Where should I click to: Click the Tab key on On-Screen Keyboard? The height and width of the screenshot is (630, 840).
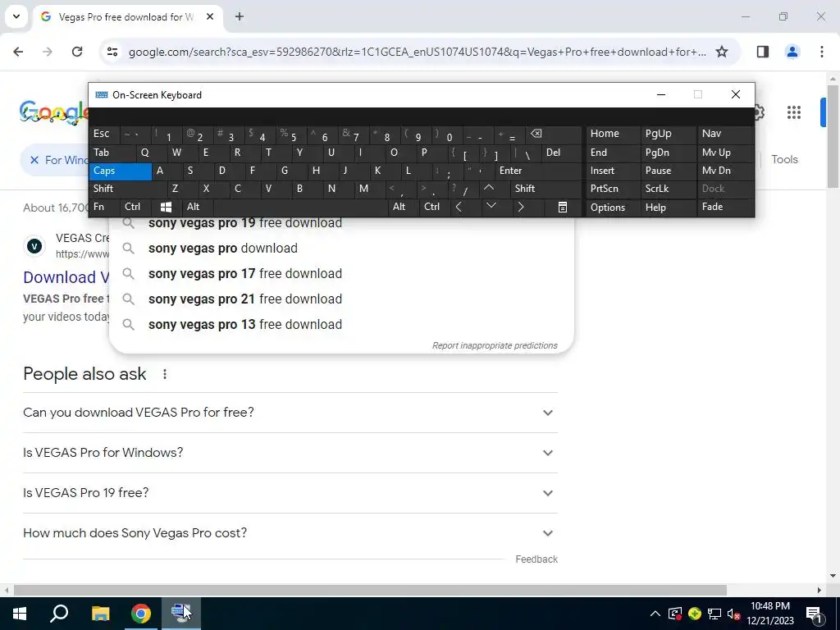coord(112,153)
